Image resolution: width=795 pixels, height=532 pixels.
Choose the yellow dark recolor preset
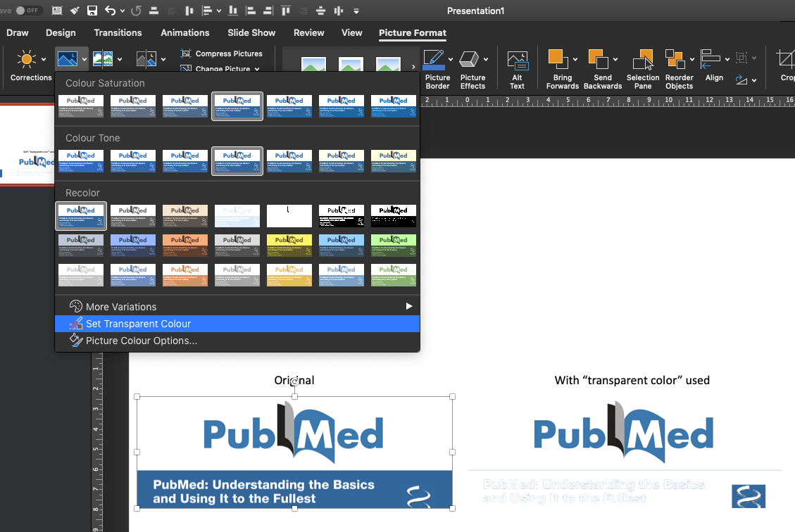[x=289, y=245]
